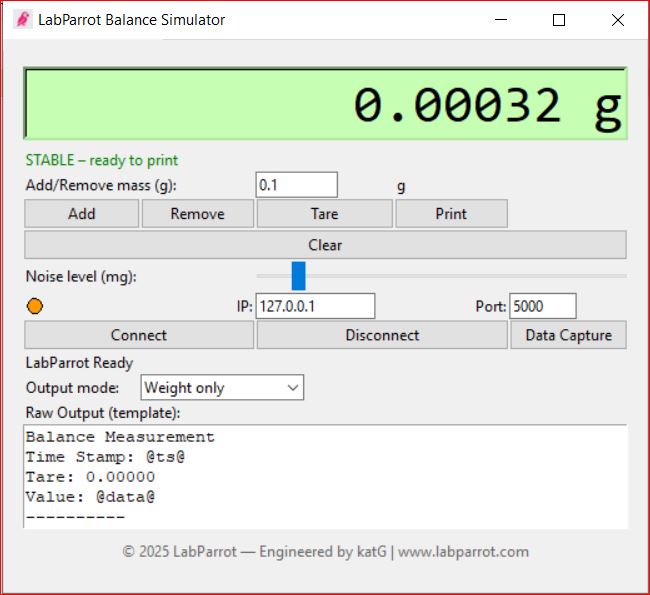
Task: Tare the balance
Action: (x=325, y=214)
